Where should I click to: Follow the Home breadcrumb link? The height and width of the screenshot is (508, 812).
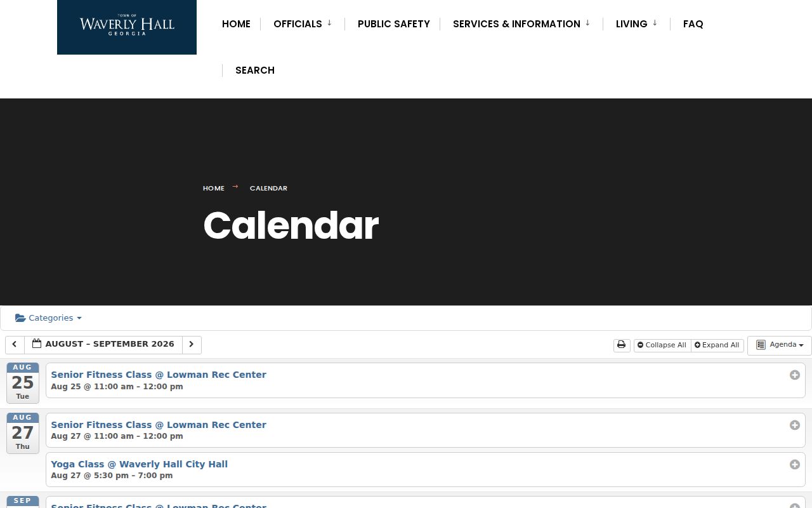click(214, 188)
